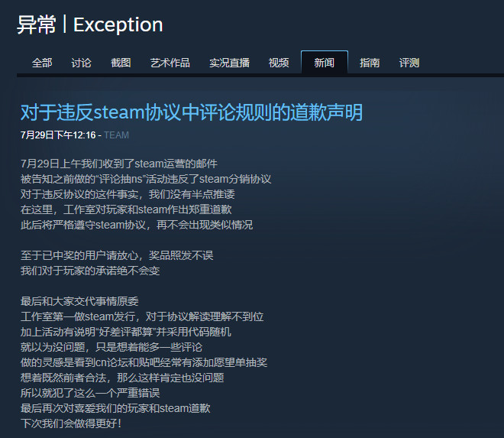
Task: Go to the 艺术作品 artwork tab
Action: (x=170, y=63)
